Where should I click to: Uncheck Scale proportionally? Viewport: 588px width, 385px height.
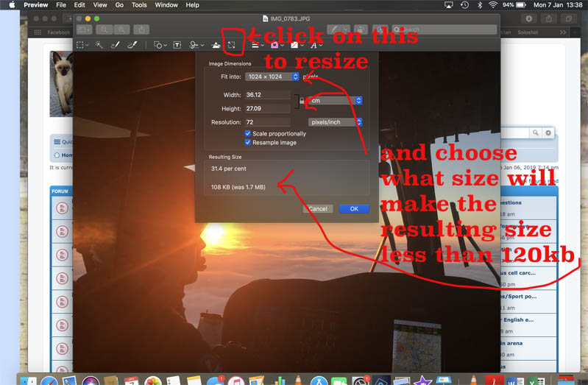[x=248, y=133]
